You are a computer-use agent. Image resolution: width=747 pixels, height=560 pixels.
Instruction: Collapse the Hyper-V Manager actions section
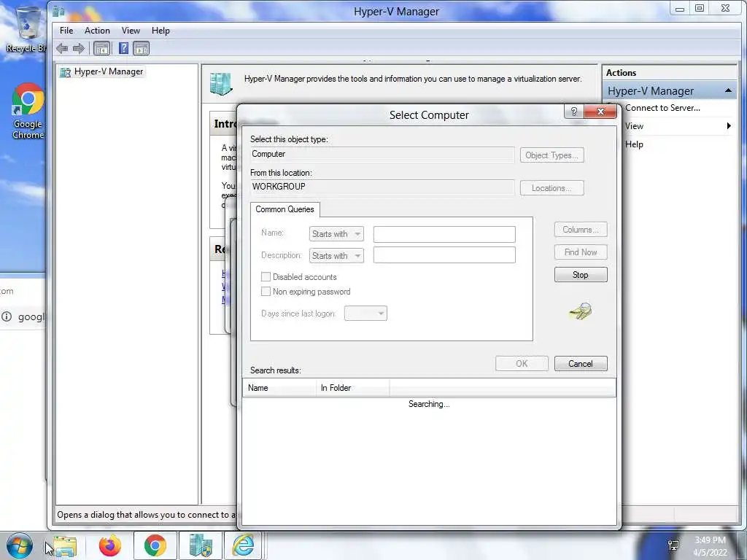(728, 90)
